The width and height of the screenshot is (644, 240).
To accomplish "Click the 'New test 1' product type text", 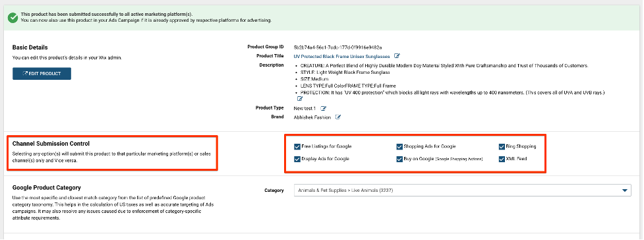I will pos(305,109).
